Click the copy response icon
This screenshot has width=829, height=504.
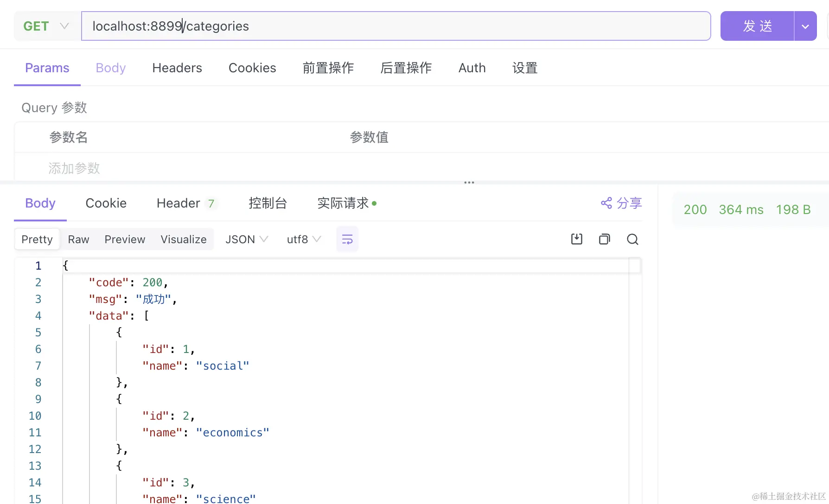click(605, 239)
